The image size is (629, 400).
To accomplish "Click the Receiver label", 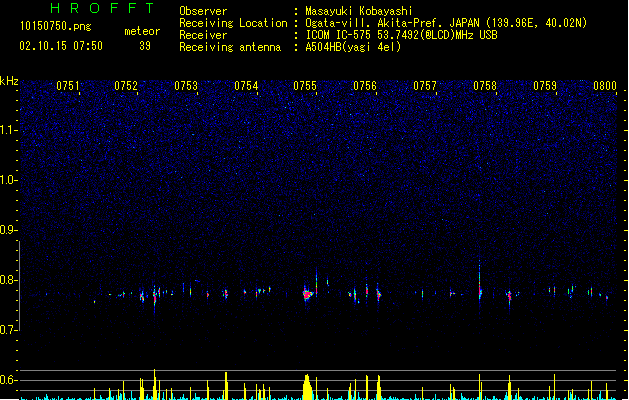I will pyautogui.click(x=203, y=35).
